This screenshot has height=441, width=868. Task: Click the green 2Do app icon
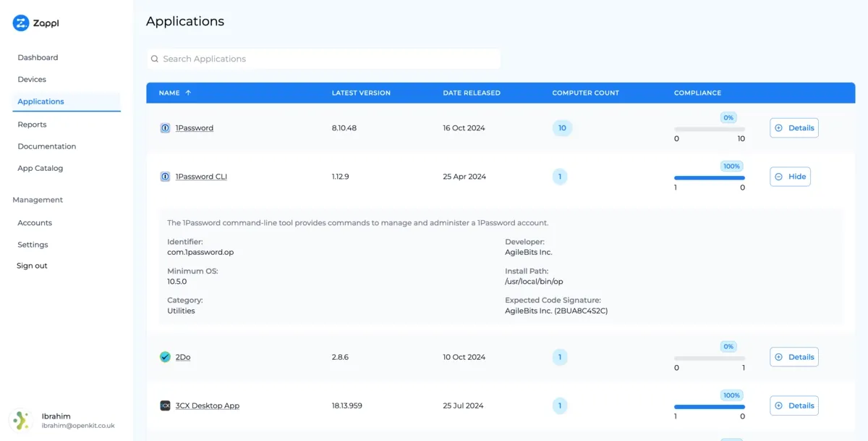coord(165,356)
